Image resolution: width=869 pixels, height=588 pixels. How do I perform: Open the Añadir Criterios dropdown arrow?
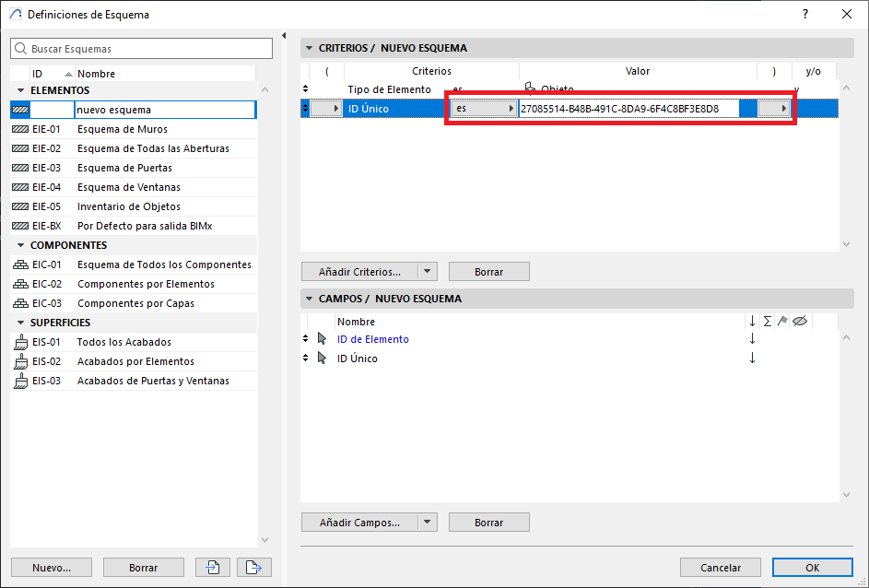[x=426, y=272]
